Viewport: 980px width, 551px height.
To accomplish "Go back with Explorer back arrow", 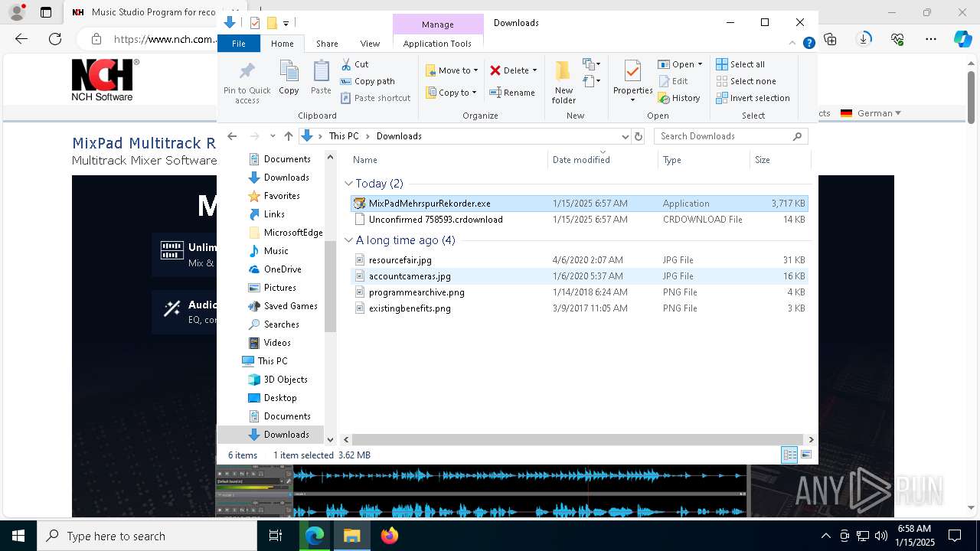I will tap(232, 136).
